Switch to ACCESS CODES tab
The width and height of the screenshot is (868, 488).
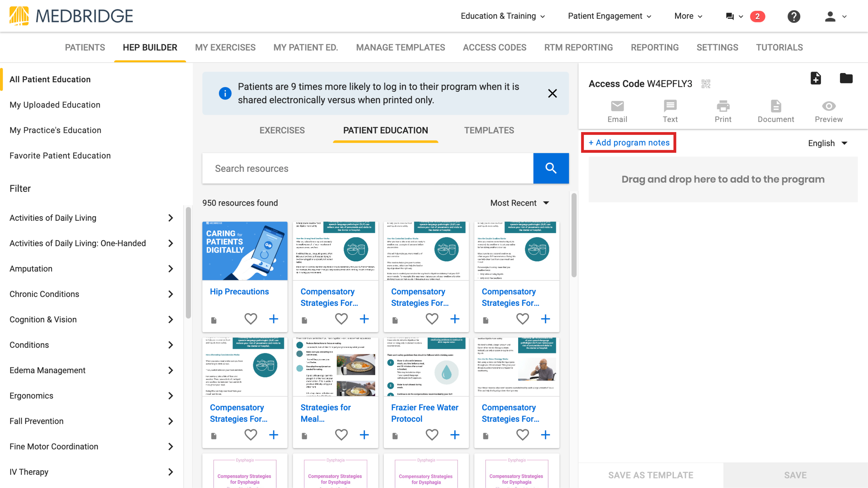coord(494,47)
